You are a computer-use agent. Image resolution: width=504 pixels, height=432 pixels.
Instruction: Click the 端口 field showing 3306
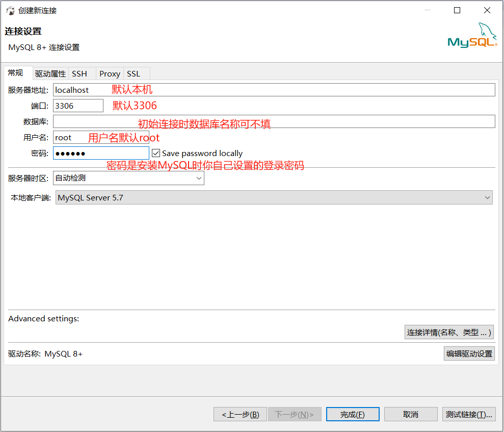(x=78, y=106)
